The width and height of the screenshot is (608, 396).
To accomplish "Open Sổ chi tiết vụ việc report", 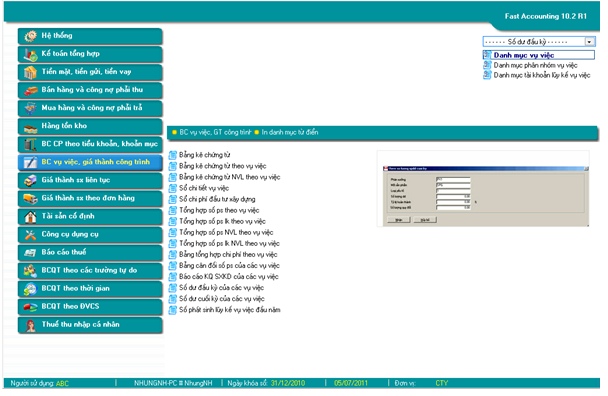I will (199, 188).
